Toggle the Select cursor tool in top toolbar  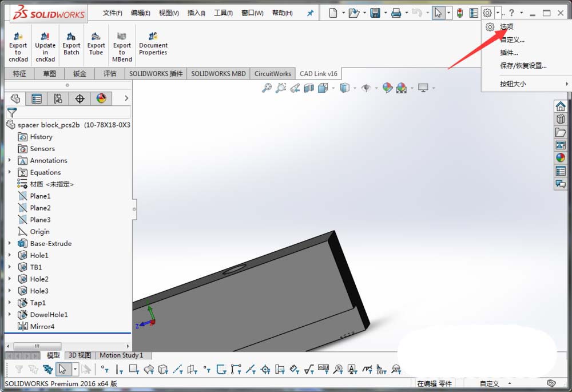click(x=438, y=13)
